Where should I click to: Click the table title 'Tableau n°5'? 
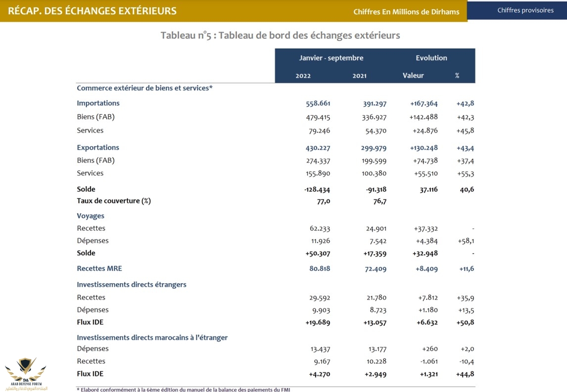[280, 35]
